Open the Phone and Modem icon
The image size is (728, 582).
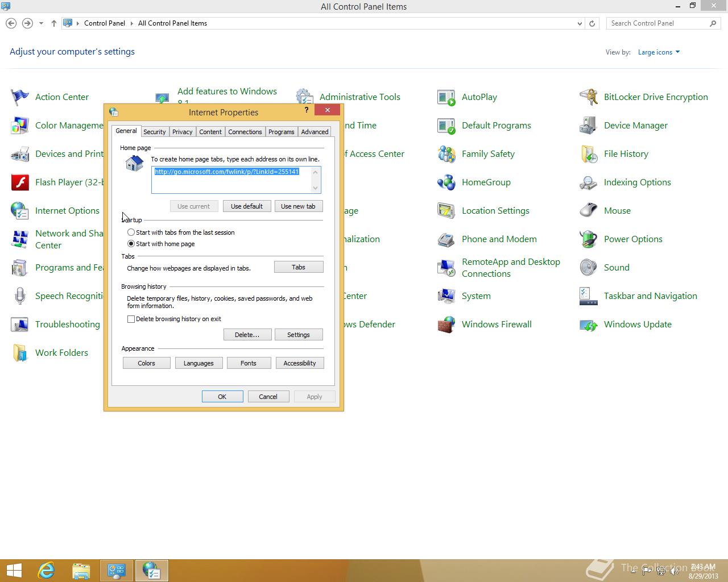(446, 239)
